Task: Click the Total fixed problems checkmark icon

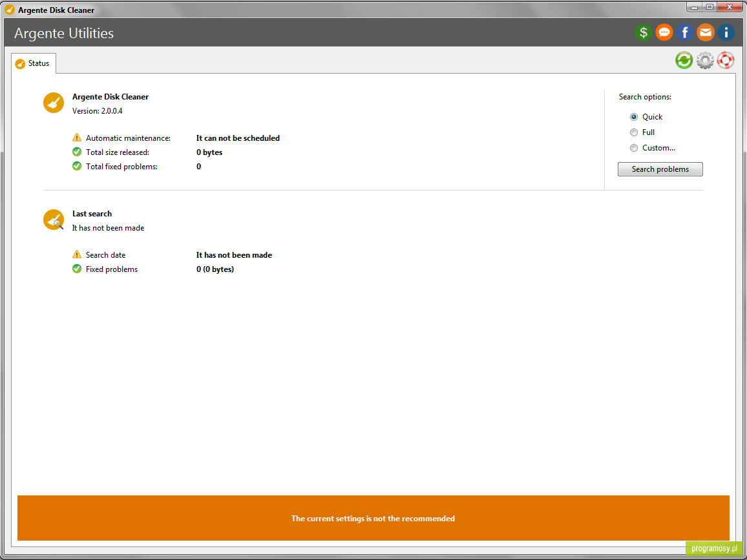Action: 77,166
